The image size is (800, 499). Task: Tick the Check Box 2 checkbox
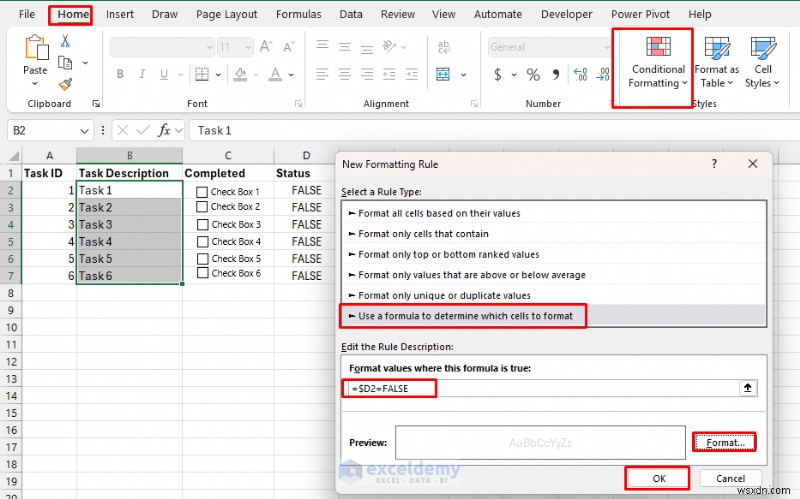click(x=202, y=207)
